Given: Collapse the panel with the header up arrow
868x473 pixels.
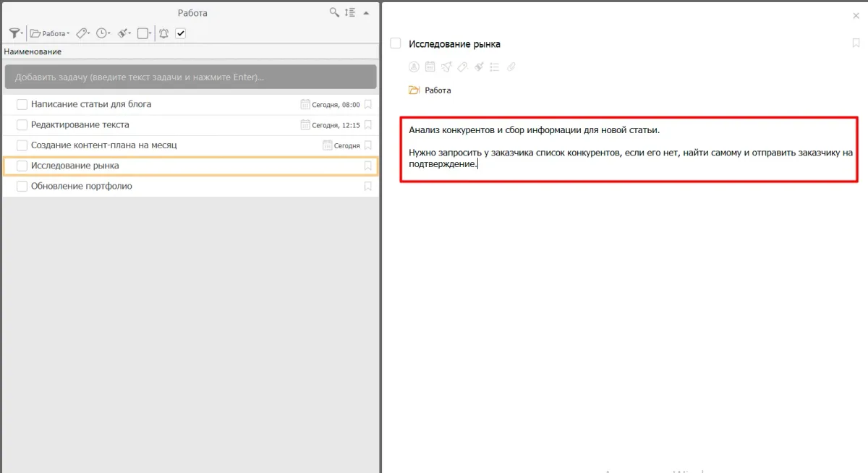Looking at the screenshot, I should coord(366,12).
